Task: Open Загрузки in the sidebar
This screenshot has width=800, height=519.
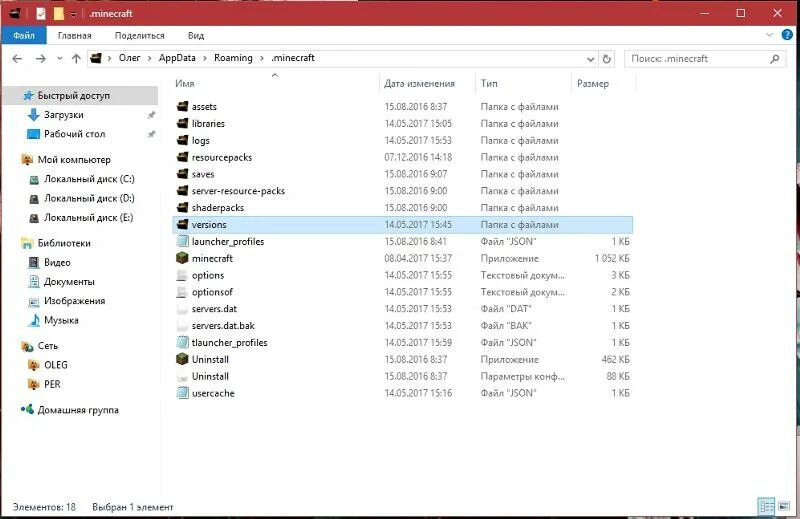Action: 63,115
